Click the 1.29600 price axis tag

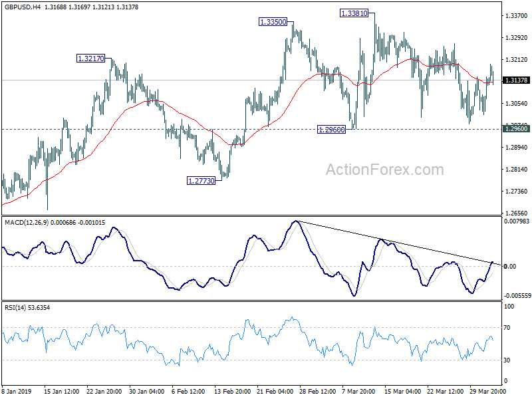click(517, 128)
